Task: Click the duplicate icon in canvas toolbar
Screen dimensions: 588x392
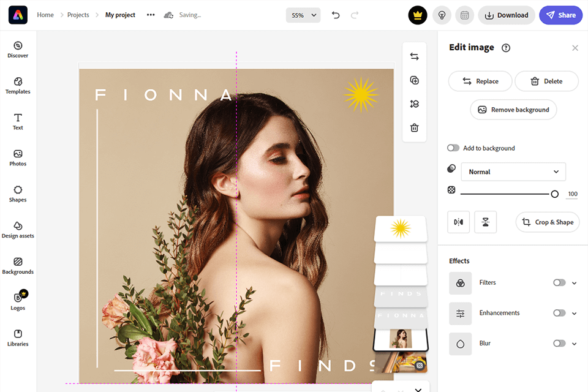Action: (414, 80)
